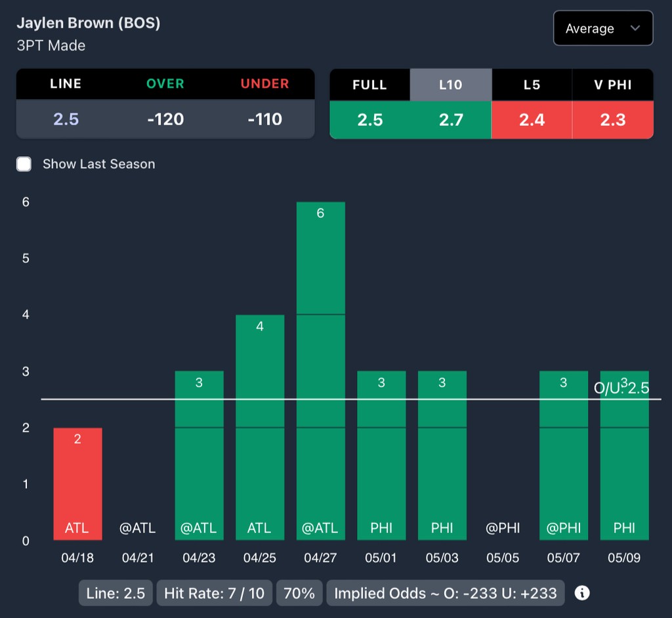Select the 04/23 @ATL bar
The width and height of the screenshot is (672, 618).
(199, 455)
